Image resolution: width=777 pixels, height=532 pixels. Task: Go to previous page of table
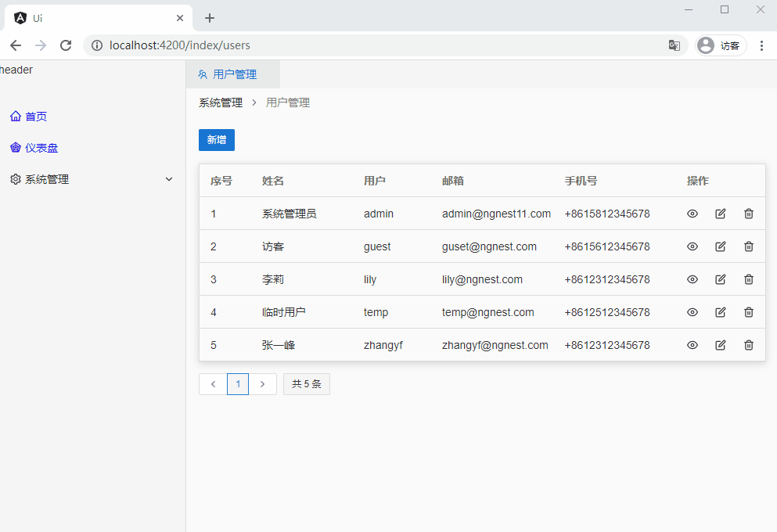coord(213,384)
